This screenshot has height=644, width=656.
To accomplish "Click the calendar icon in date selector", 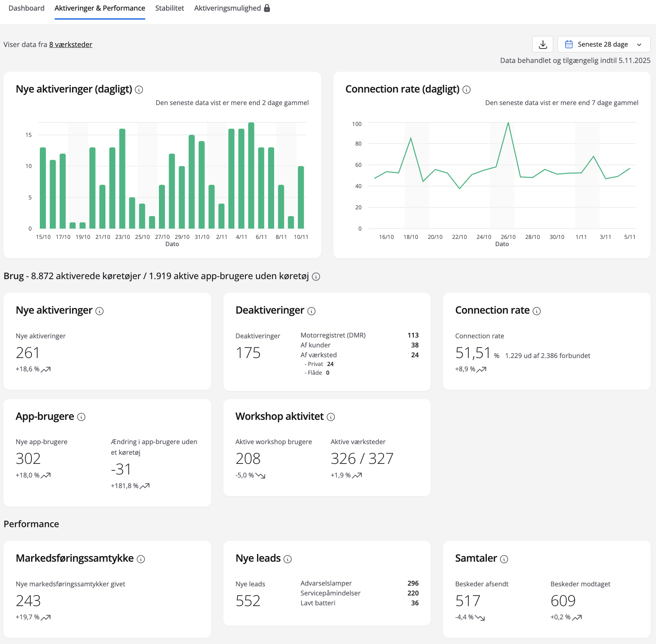I will (x=568, y=44).
